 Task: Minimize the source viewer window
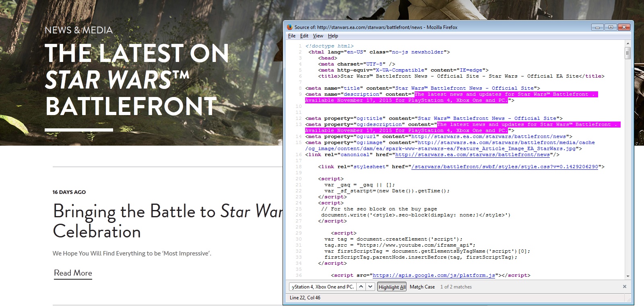coord(597,27)
